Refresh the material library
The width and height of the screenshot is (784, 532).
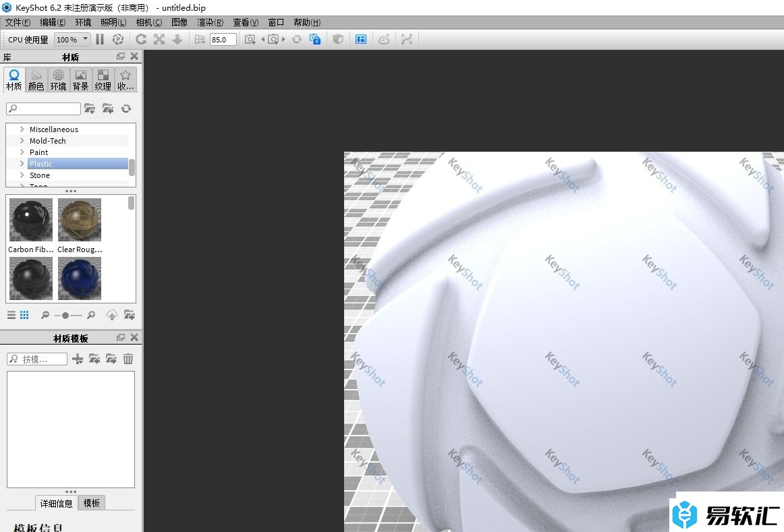[126, 109]
